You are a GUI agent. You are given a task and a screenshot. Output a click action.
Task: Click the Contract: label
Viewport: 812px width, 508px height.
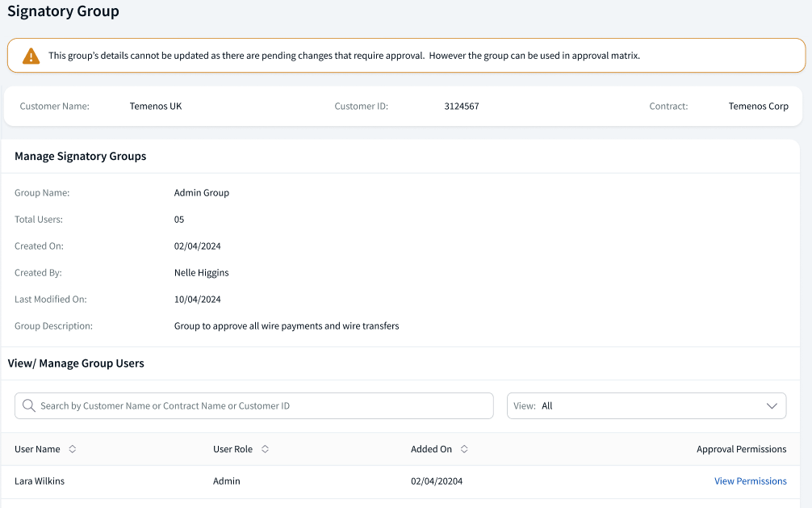[x=668, y=107]
